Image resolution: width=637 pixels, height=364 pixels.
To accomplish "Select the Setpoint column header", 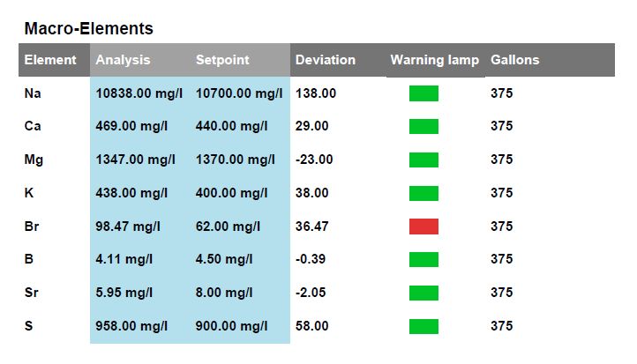I will click(222, 60).
